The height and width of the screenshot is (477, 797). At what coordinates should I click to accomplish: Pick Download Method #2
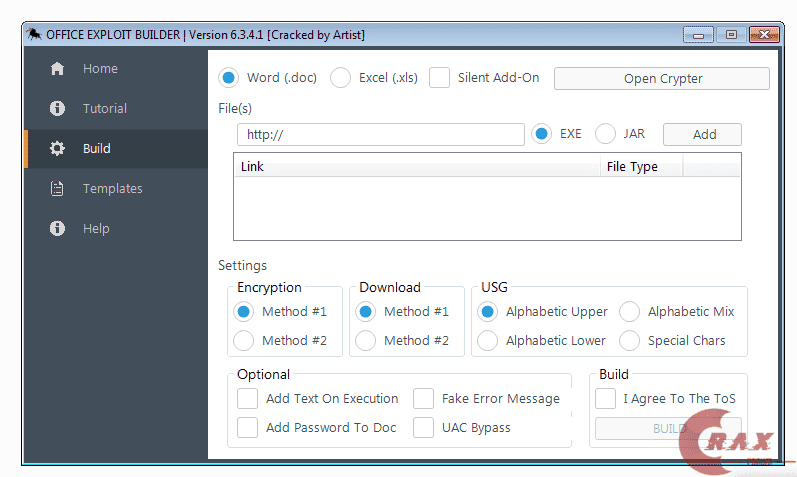coord(366,341)
